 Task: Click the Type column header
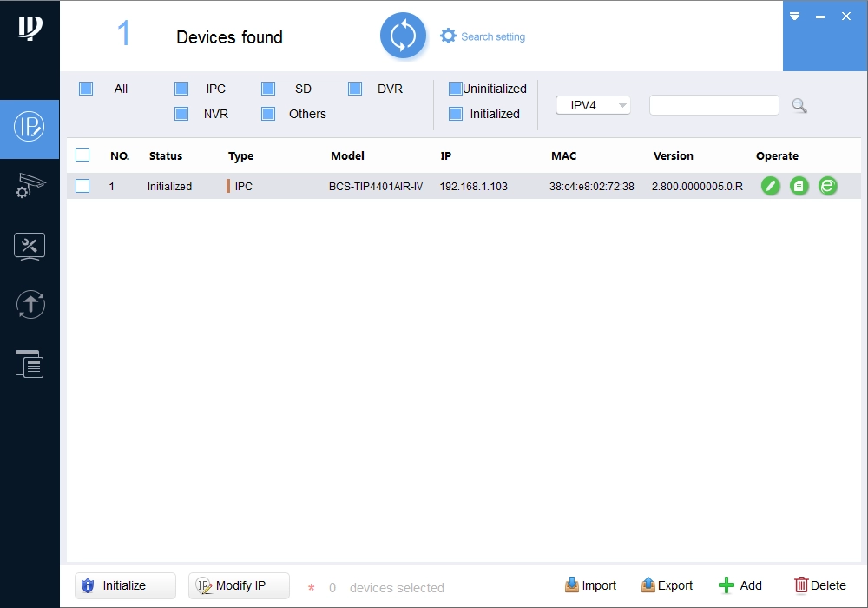click(x=240, y=156)
